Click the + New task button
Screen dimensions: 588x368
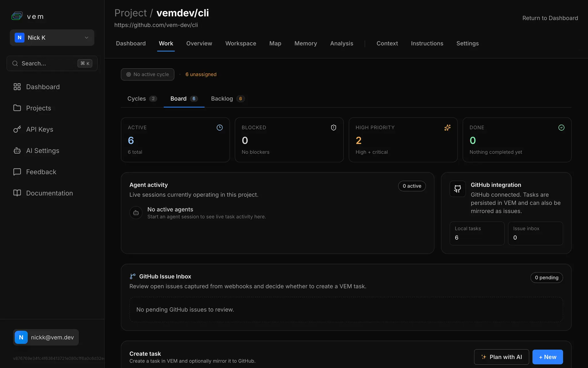click(548, 357)
